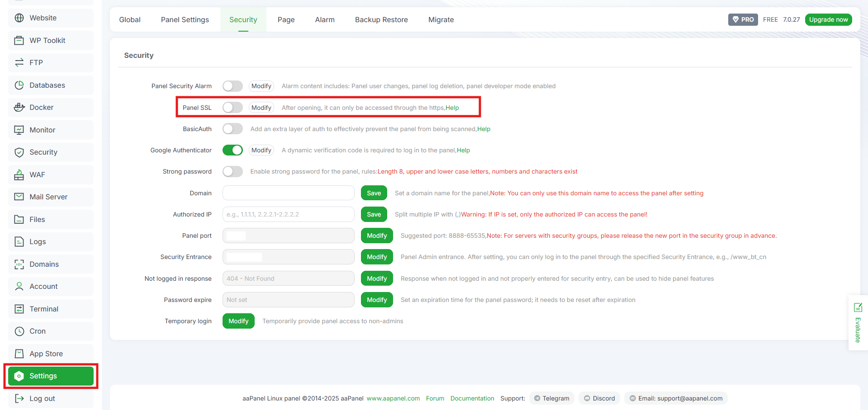Save the Authorized IP field
The image size is (868, 410).
point(374,214)
